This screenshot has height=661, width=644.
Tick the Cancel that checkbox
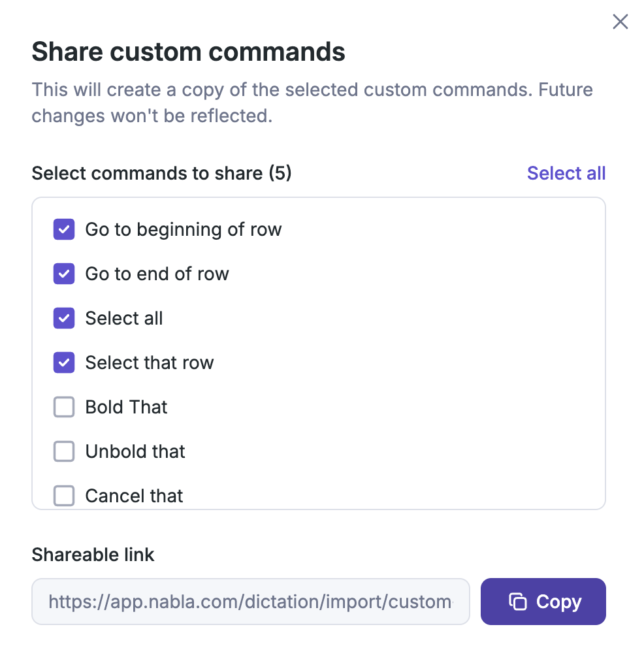click(64, 496)
